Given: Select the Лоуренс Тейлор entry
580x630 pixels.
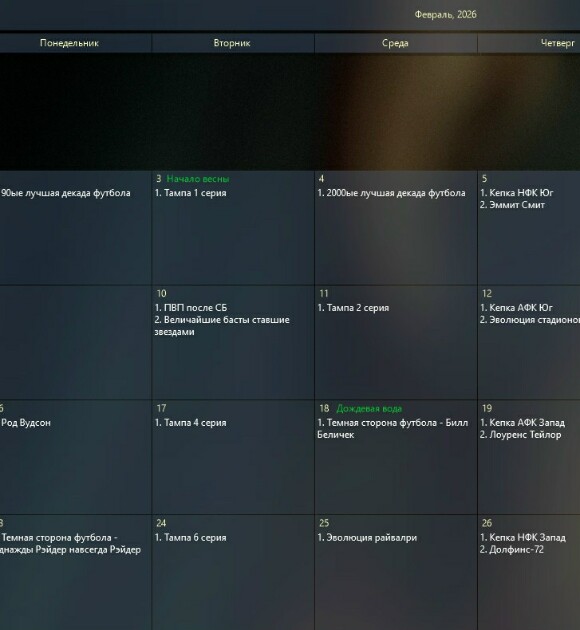Looking at the screenshot, I should coord(521,435).
